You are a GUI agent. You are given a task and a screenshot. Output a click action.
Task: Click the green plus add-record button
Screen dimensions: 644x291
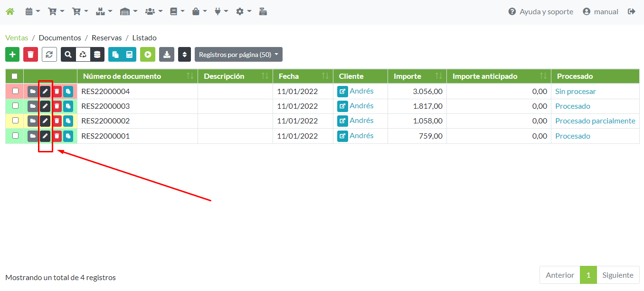click(12, 55)
